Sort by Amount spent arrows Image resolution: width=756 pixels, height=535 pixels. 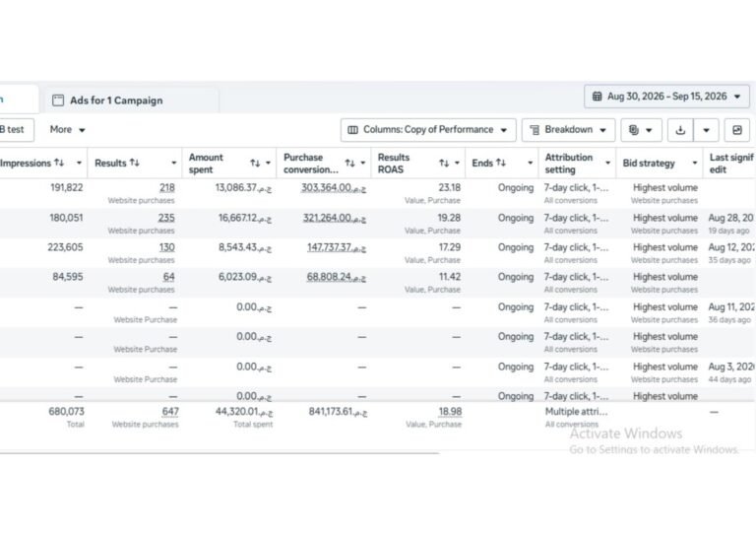(255, 163)
